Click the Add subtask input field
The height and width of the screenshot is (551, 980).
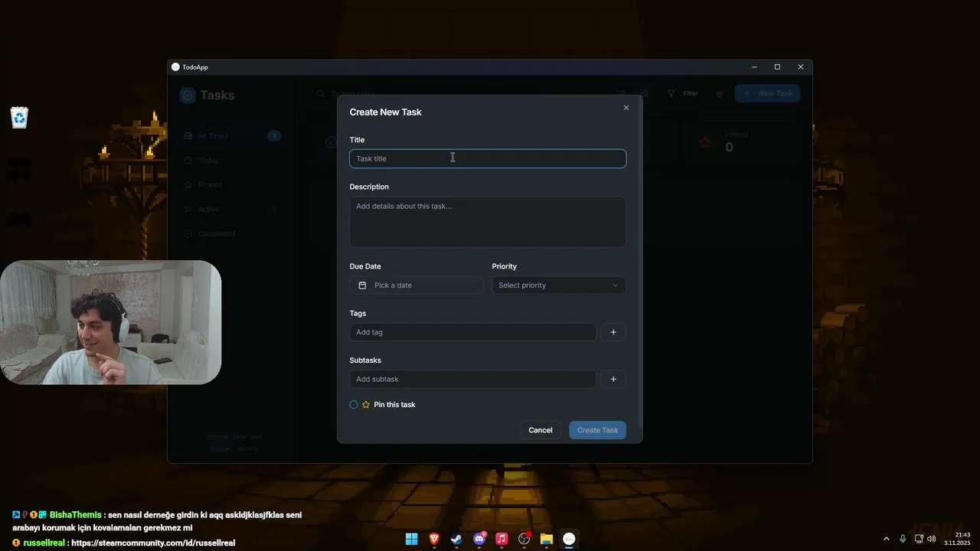472,379
